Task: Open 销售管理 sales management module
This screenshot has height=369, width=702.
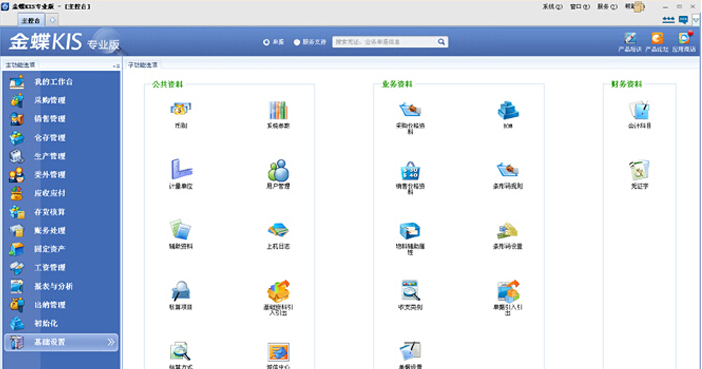Action: click(62, 119)
